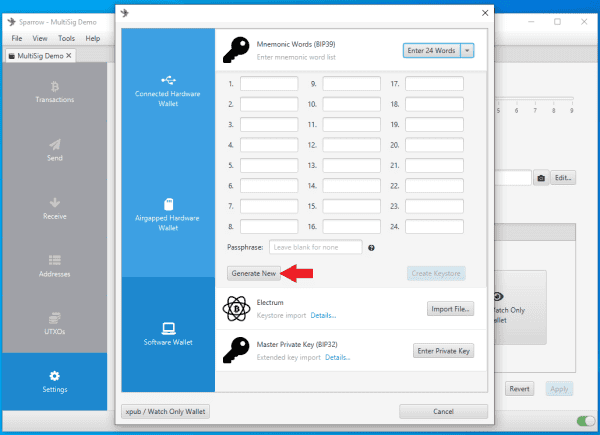Click the Enter 24 Words button
The image size is (600, 435).
[431, 51]
